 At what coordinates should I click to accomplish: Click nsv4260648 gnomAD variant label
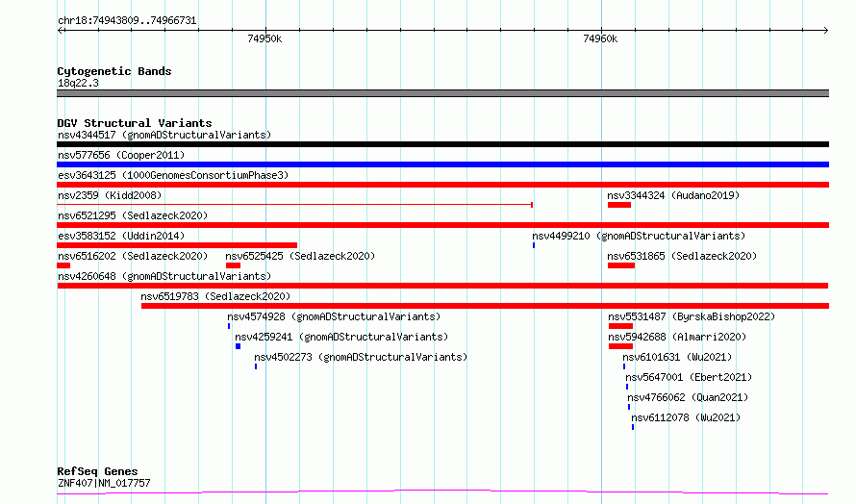pyautogui.click(x=164, y=276)
